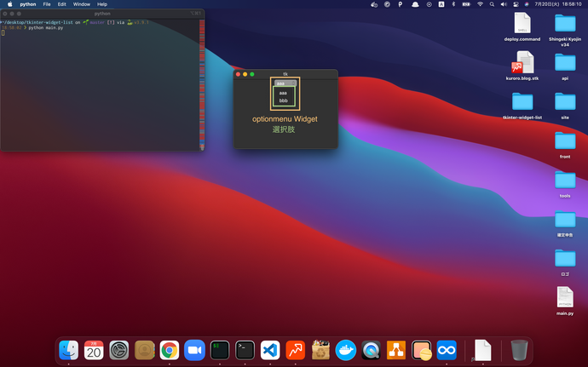Open the Shingeki Kyojin v34 folder

[565, 30]
